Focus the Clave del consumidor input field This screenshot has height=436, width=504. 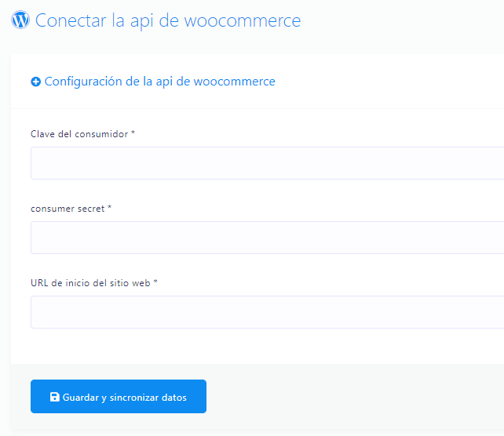[x=267, y=163]
